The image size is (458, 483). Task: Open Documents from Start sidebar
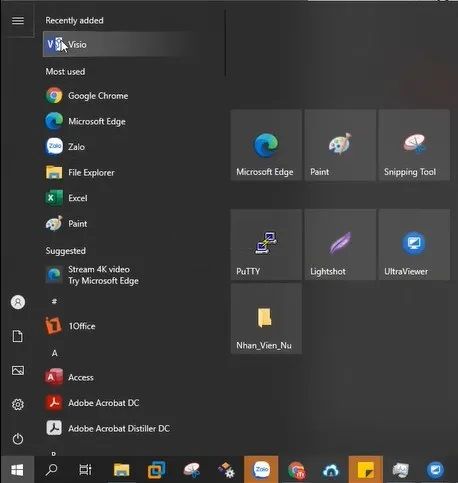click(x=18, y=336)
